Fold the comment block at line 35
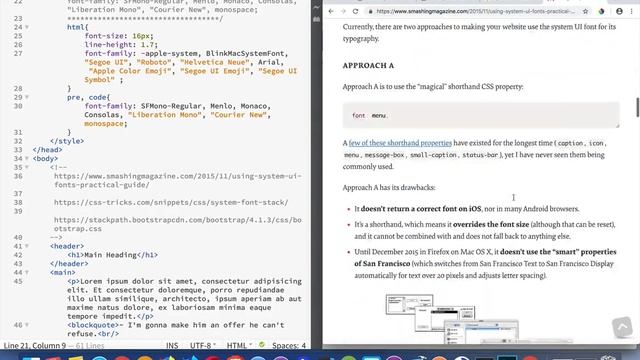The image size is (640, 360). 27,167
